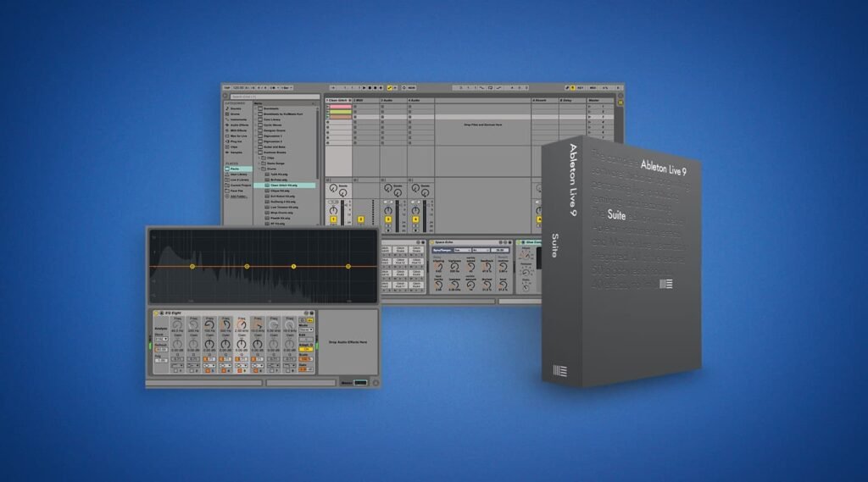The image size is (868, 482).
Task: Enable the band 1 filter checkbox
Action: [x=175, y=371]
